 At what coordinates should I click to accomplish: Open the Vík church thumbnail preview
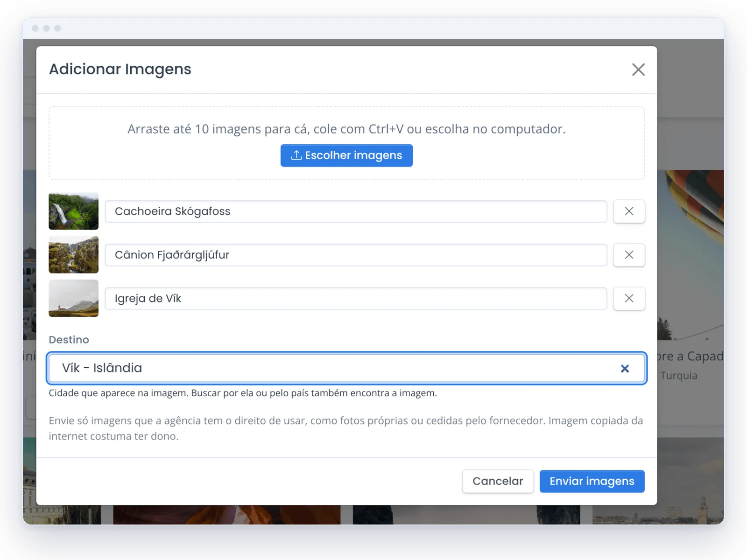pyautogui.click(x=74, y=298)
